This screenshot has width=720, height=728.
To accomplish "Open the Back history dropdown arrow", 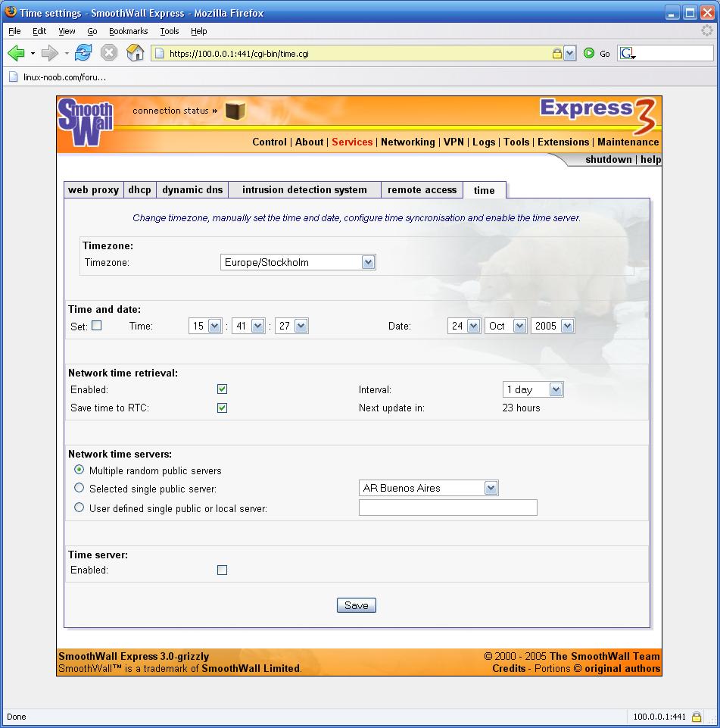I will click(x=33, y=53).
